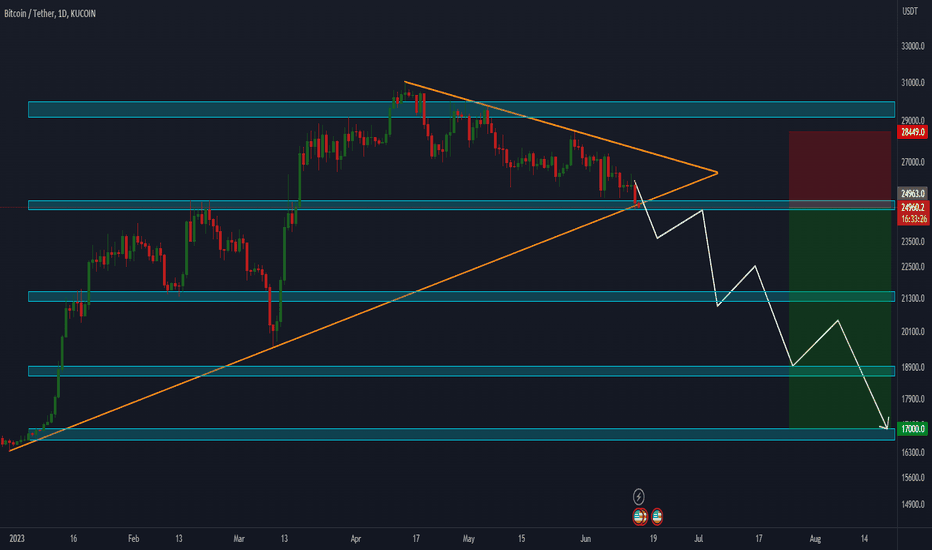Click the Jul label on time axis

click(x=698, y=539)
